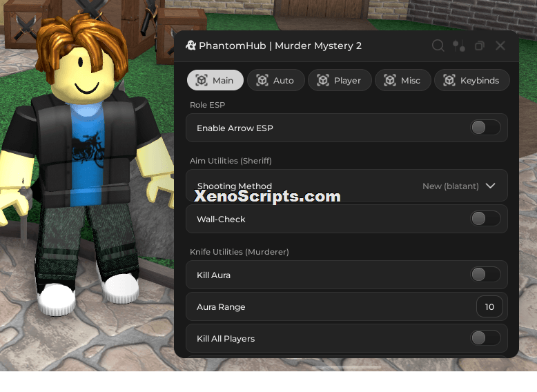Open the Keybinds tab
Screen dimensions: 537x392
click(472, 81)
